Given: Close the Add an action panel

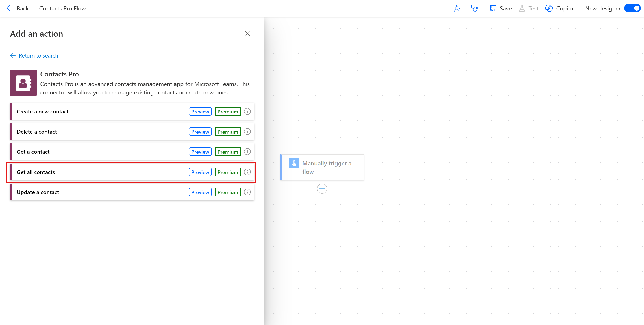Looking at the screenshot, I should tap(247, 33).
